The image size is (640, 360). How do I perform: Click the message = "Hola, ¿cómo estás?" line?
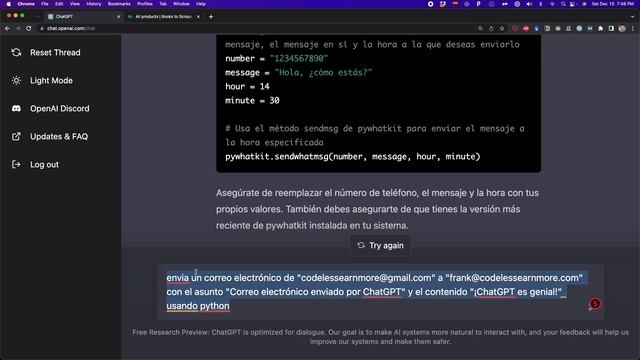tap(298, 72)
